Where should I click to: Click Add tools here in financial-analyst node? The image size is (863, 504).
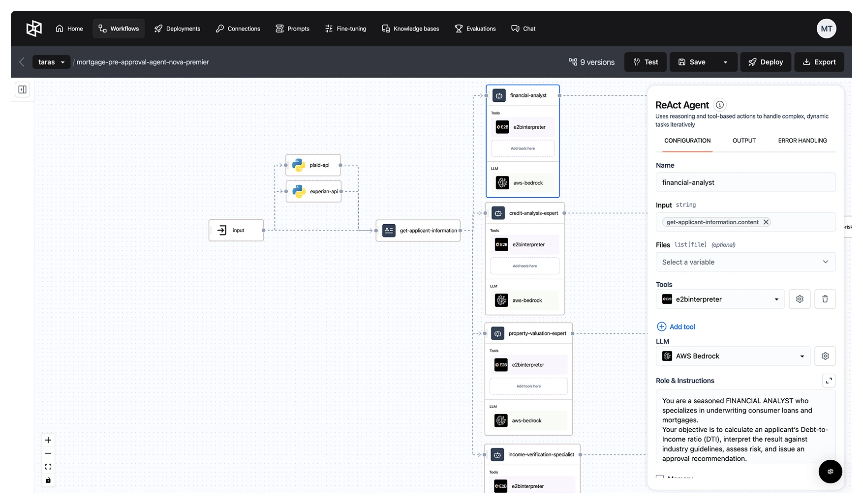coord(523,148)
